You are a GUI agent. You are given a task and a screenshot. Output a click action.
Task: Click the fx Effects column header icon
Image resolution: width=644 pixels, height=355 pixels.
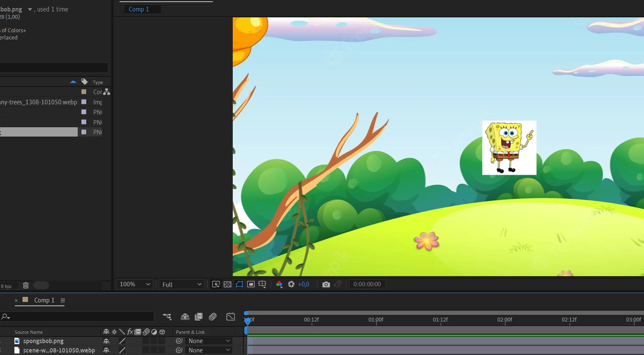130,332
